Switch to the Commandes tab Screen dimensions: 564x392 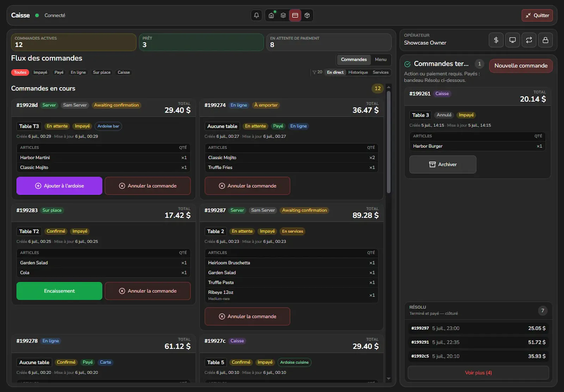tap(354, 60)
